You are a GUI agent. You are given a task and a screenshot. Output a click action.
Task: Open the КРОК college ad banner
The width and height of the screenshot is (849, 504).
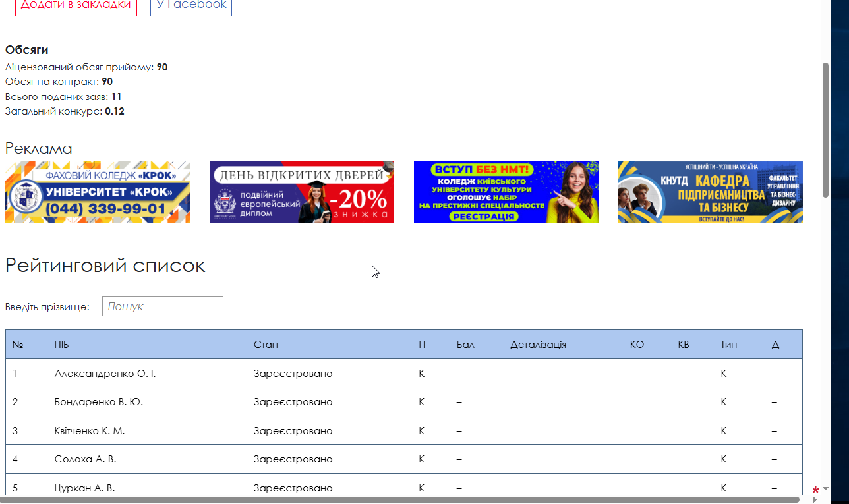98,192
